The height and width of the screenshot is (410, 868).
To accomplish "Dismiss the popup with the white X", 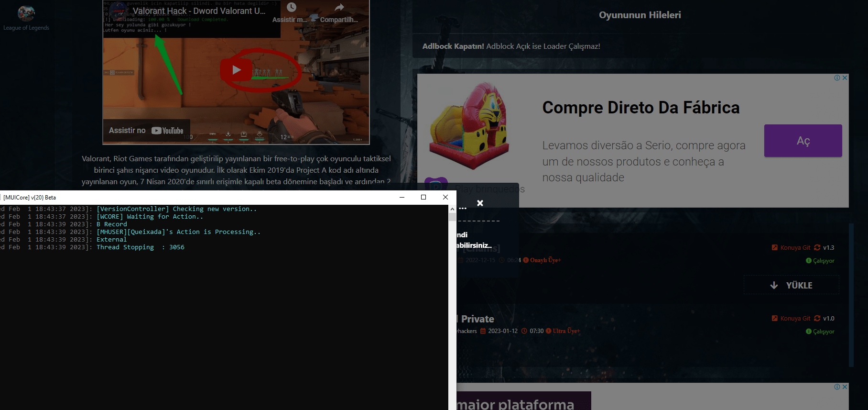I will coord(480,203).
